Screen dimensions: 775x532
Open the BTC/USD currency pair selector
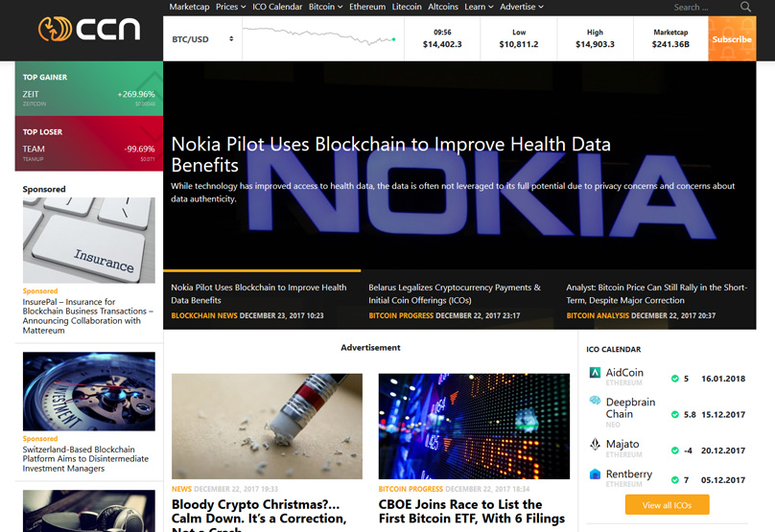click(202, 39)
